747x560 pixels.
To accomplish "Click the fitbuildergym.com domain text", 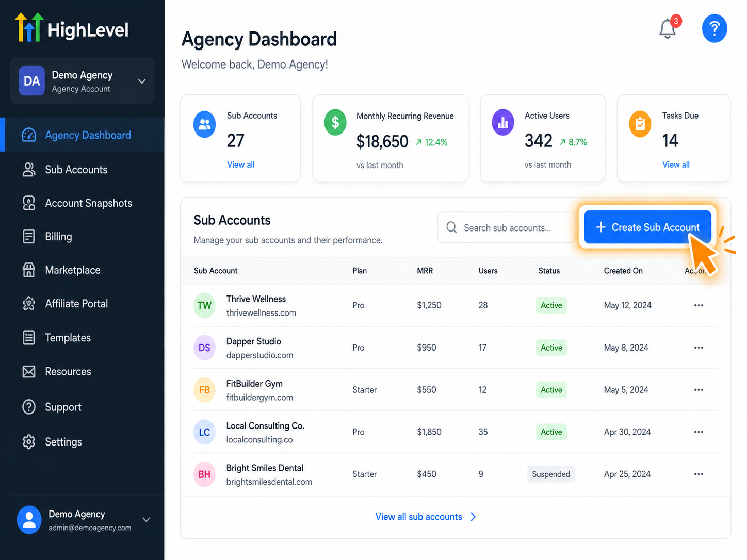I will point(259,398).
